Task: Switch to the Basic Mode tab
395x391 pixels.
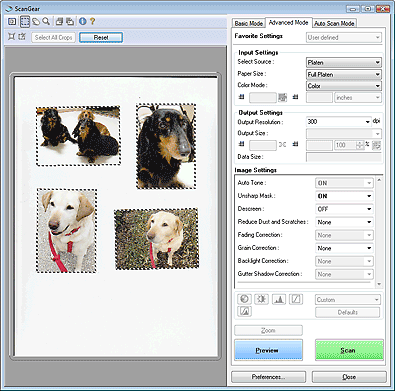Action: point(249,23)
